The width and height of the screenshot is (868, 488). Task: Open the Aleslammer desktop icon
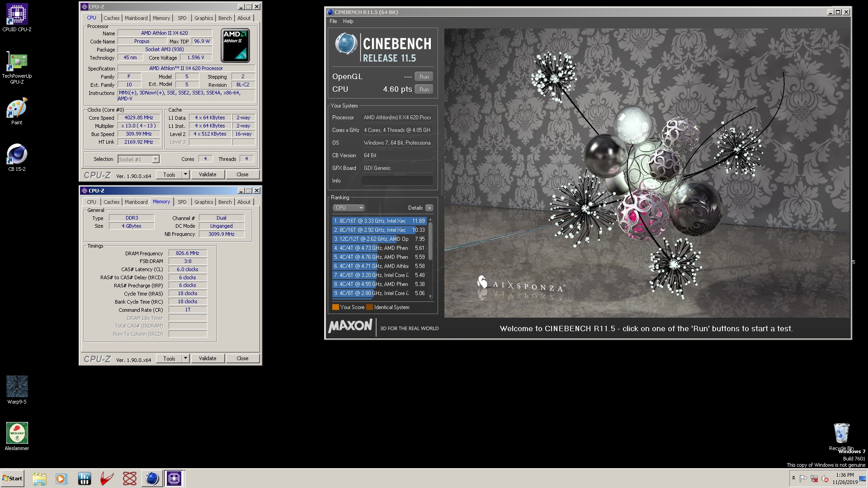point(17,436)
